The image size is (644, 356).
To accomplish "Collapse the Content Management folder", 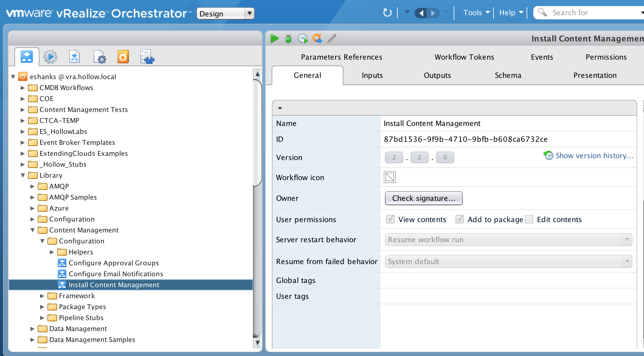I will click(x=33, y=230).
